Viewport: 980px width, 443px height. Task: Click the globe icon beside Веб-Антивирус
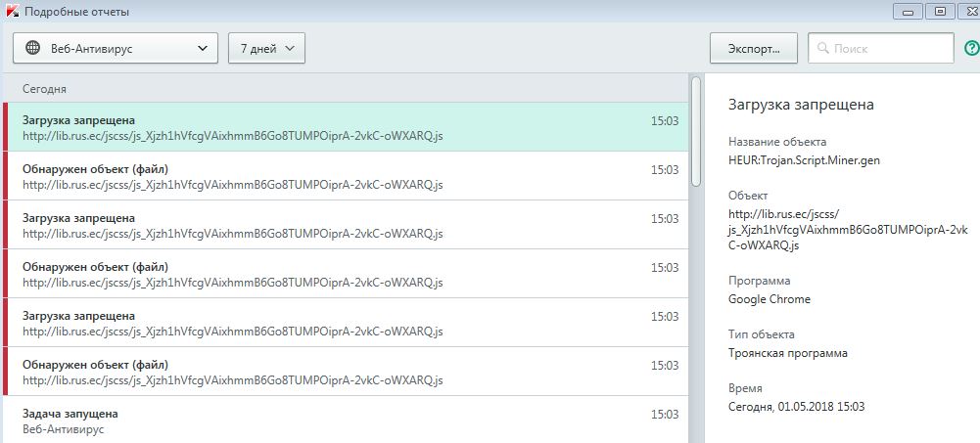pos(32,48)
